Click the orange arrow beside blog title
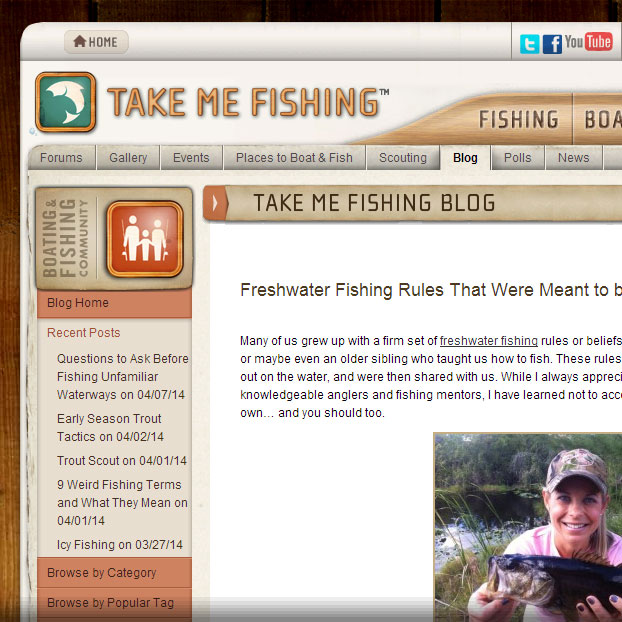Viewport: 622px width, 622px height. [x=215, y=203]
